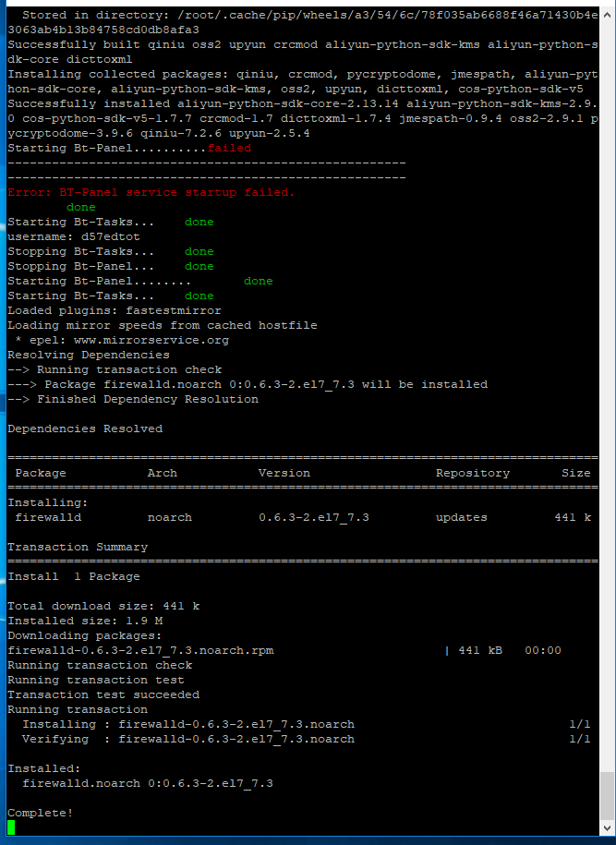Click the 'Installing : firewalld' progress line
The width and height of the screenshot is (616, 845).
[x=188, y=724]
